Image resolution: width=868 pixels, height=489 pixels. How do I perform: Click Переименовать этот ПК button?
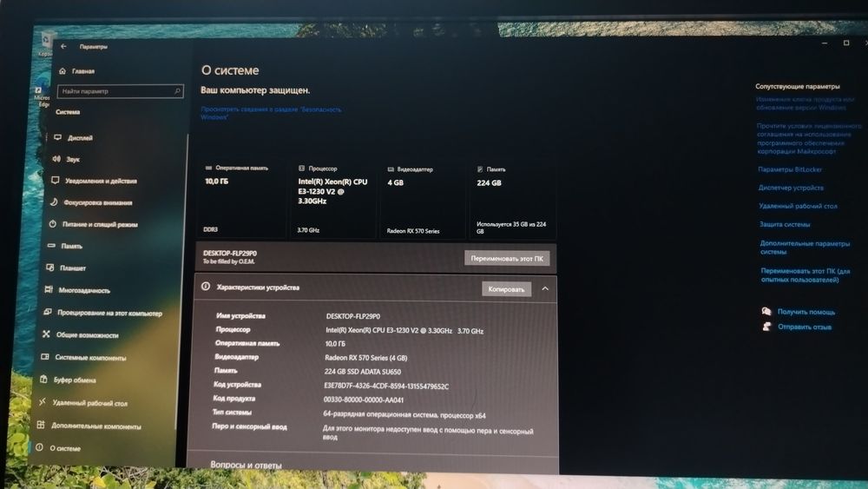507,258
